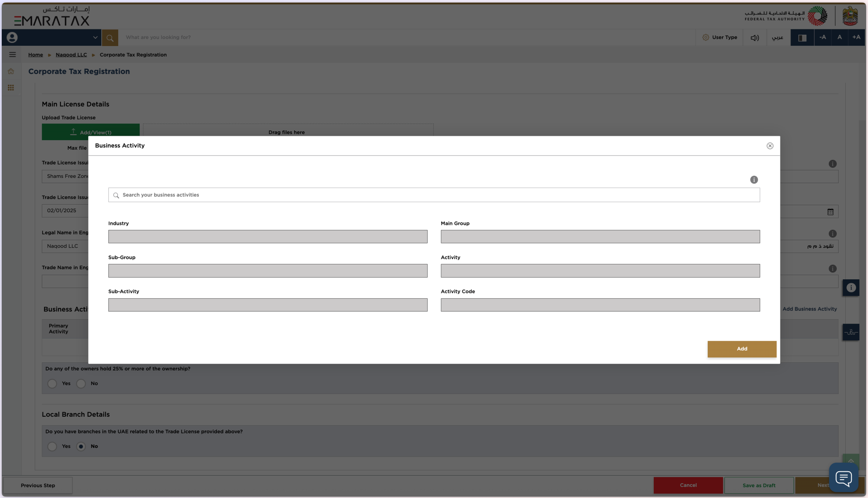This screenshot has width=868, height=498.
Task: Toggle the contrast mode icon
Action: pos(802,38)
